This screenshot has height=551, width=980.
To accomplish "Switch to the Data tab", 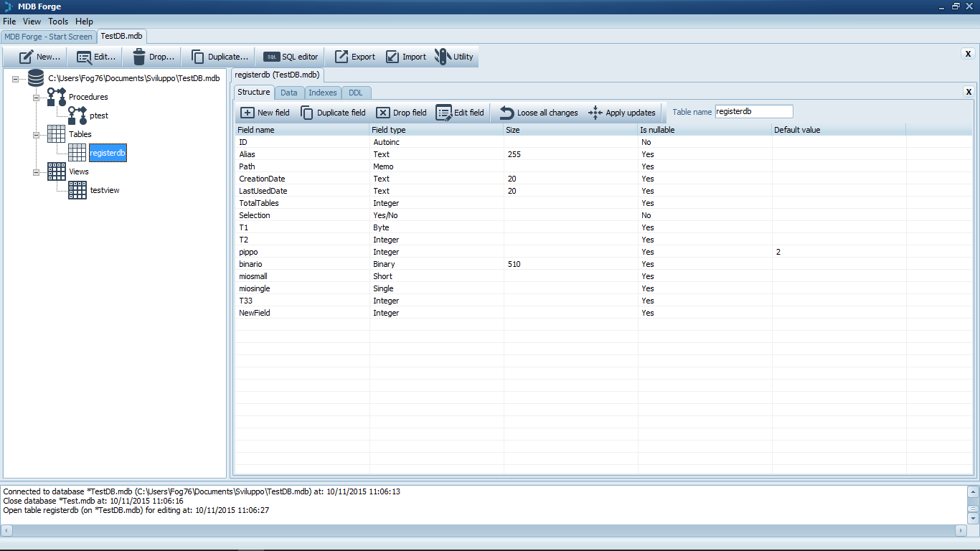I will point(289,93).
